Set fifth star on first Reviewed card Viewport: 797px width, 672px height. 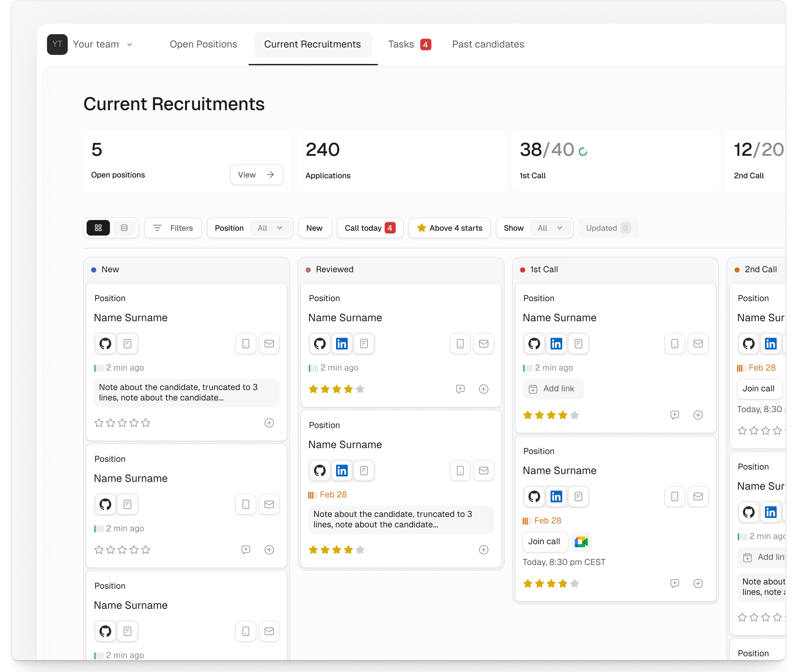click(360, 389)
